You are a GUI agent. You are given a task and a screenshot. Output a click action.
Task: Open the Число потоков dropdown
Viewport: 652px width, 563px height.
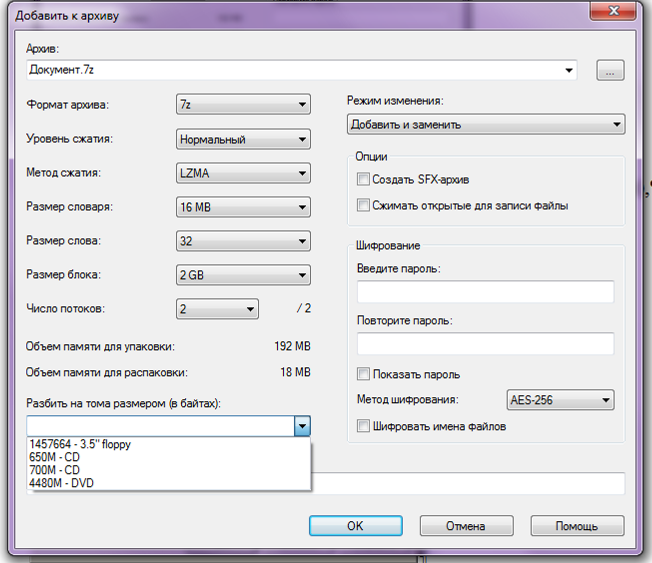pos(217,309)
